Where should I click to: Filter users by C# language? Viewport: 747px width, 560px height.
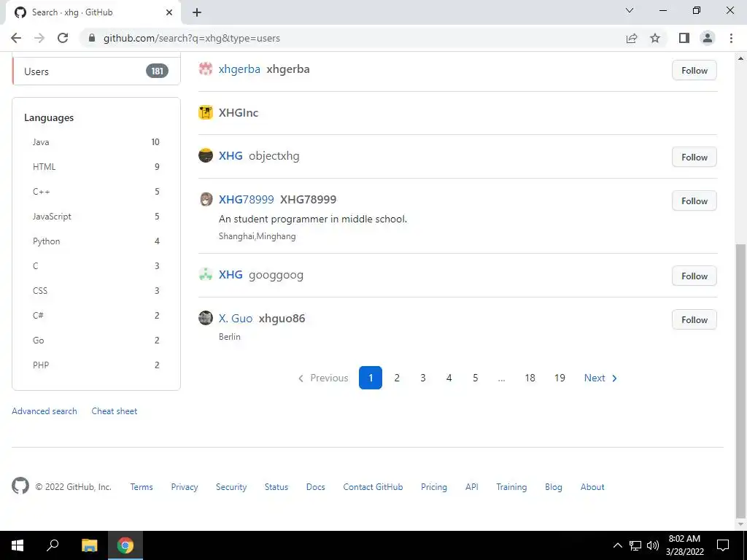coord(96,315)
